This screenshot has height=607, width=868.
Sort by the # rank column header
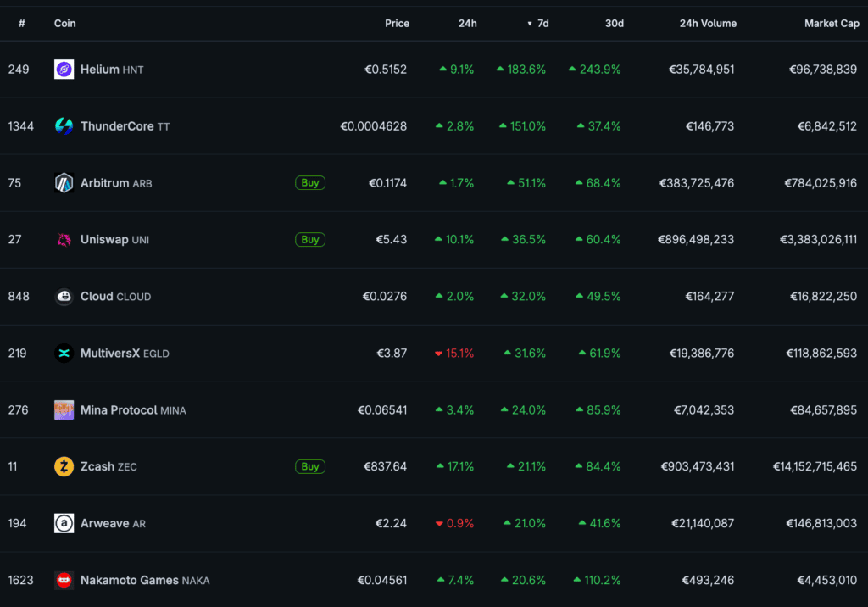(21, 23)
